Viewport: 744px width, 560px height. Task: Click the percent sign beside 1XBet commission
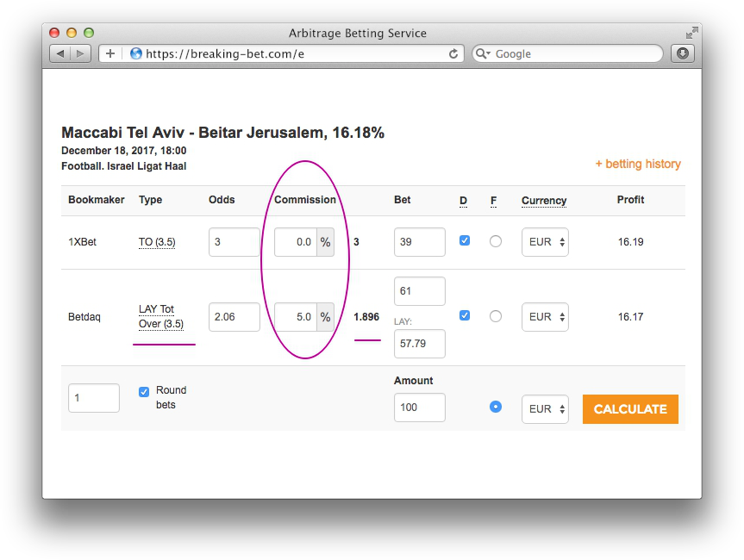pos(325,242)
